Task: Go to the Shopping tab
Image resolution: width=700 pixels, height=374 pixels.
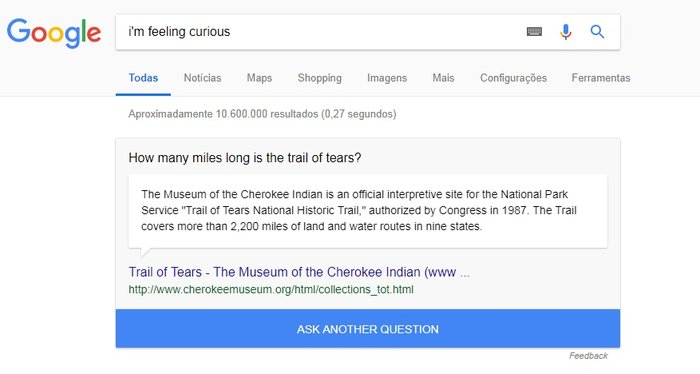Action: [x=320, y=78]
